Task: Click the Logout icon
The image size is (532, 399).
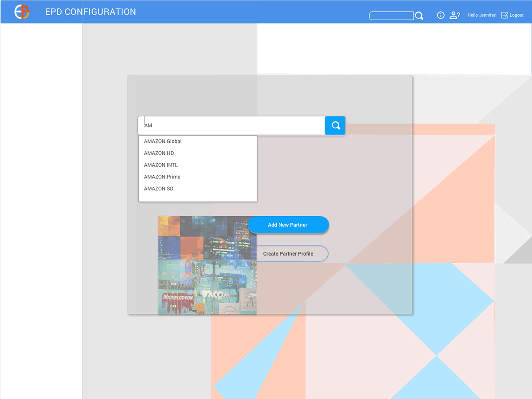Action: (505, 16)
